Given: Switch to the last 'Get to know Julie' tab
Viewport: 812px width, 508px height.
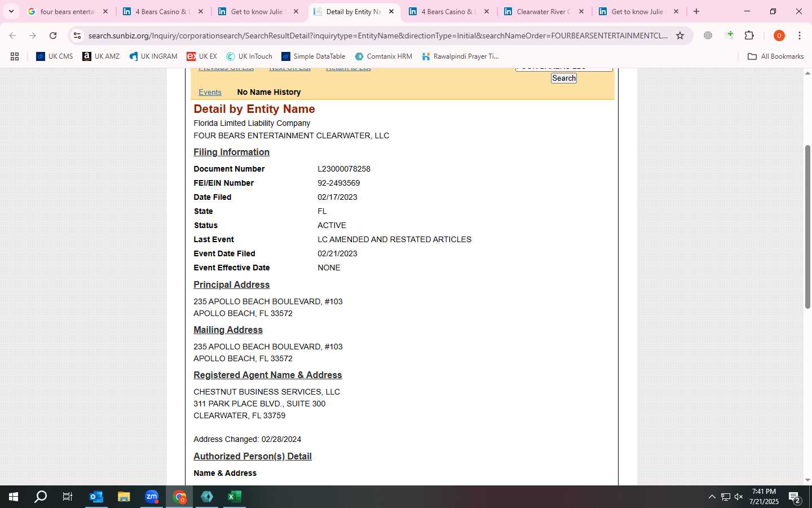Looking at the screenshot, I should 638,11.
